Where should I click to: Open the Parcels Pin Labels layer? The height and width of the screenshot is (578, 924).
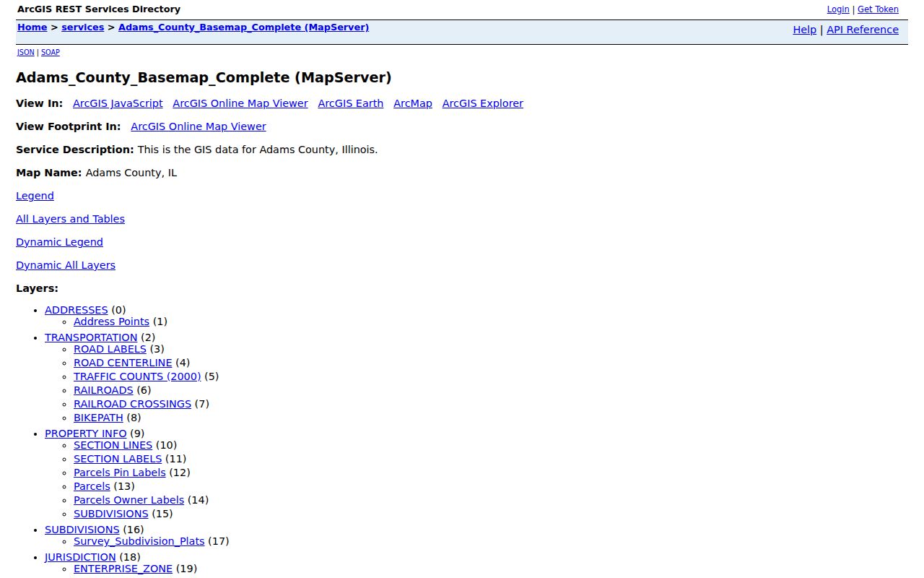point(120,473)
